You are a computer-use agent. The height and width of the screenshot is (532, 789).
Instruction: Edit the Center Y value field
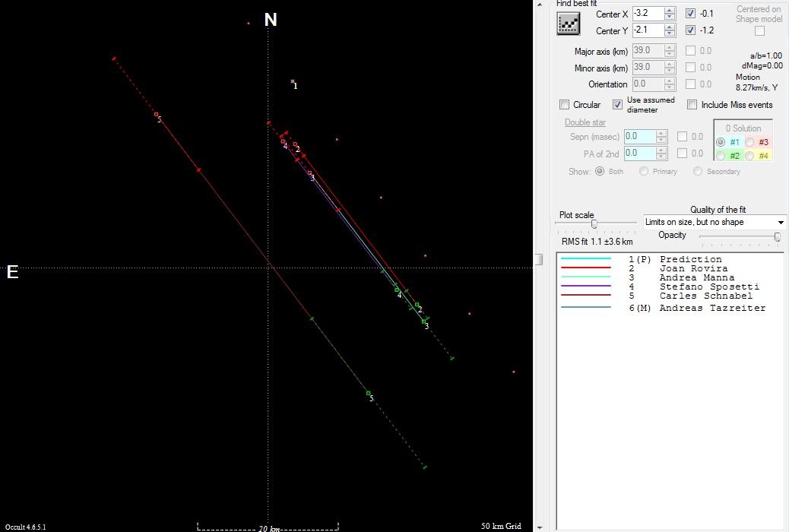[648, 30]
